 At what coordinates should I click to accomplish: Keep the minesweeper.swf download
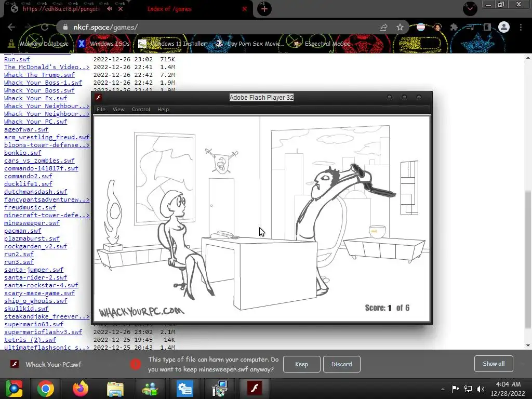[301, 364]
